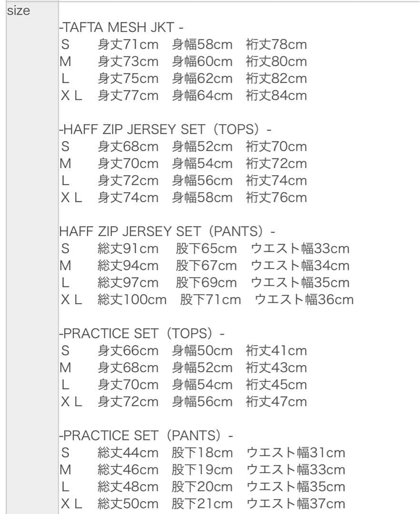The width and height of the screenshot is (420, 514).
Task: Click the ウエスト幅36cm value
Action: coord(304,300)
